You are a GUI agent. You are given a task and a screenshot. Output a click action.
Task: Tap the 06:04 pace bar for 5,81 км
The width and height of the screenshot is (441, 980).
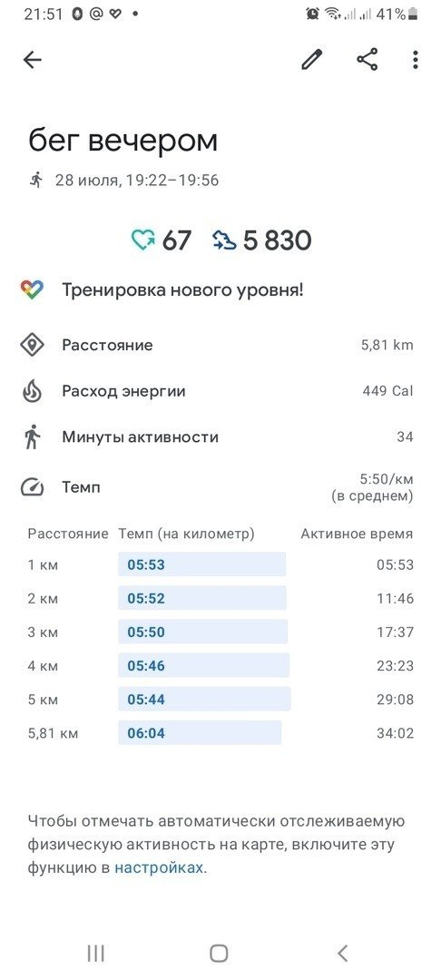[x=200, y=732]
